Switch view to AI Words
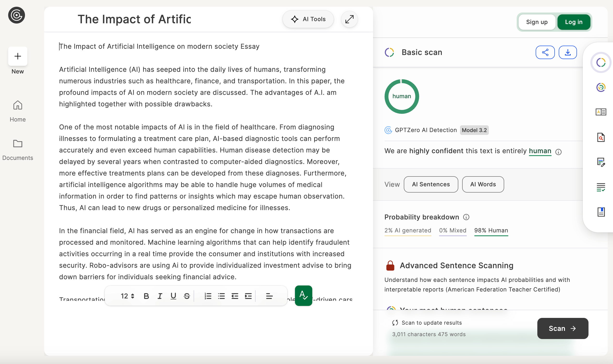Image resolution: width=613 pixels, height=364 pixels. [x=483, y=184]
